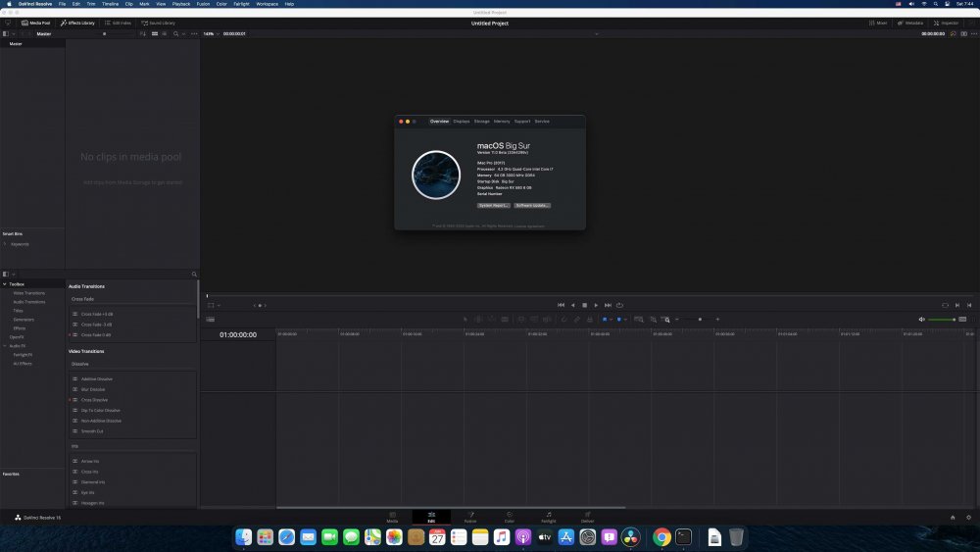Click the media pool search icon

(x=175, y=33)
